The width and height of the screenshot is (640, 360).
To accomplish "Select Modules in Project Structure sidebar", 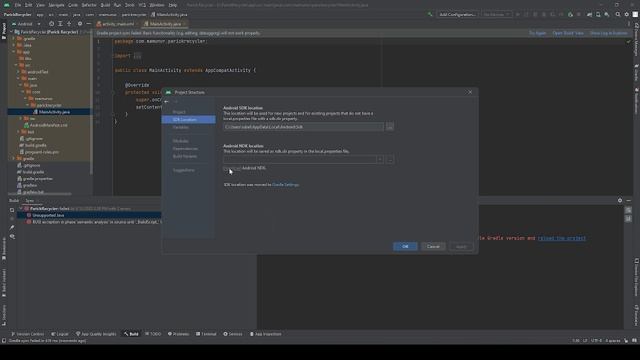I will point(181,141).
